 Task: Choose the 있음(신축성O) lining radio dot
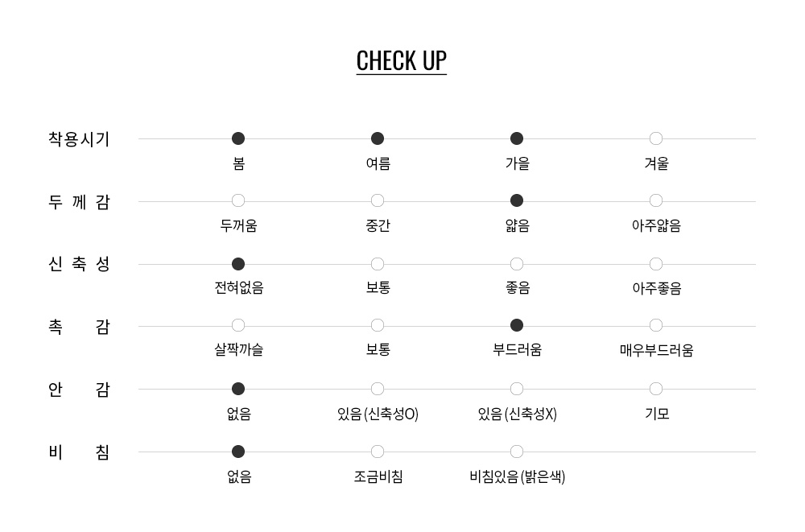[x=378, y=389]
